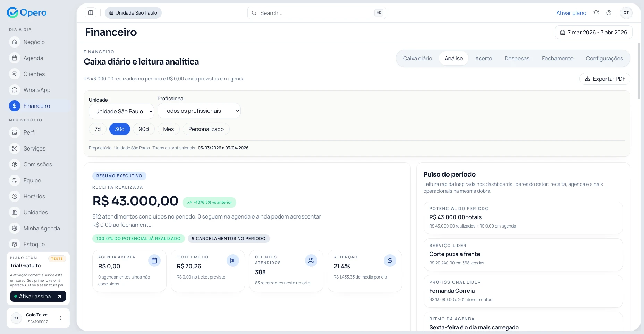Open the WhatsApp section in the sidebar
The height and width of the screenshot is (334, 644).
pyautogui.click(x=36, y=90)
